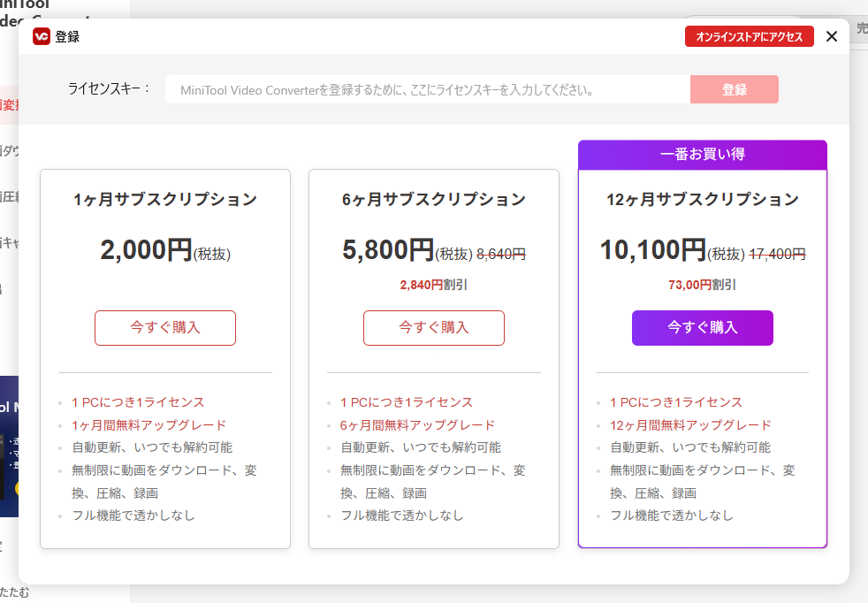The height and width of the screenshot is (603, 868).
Task: Click the 10,100円 price
Action: pyautogui.click(x=653, y=249)
